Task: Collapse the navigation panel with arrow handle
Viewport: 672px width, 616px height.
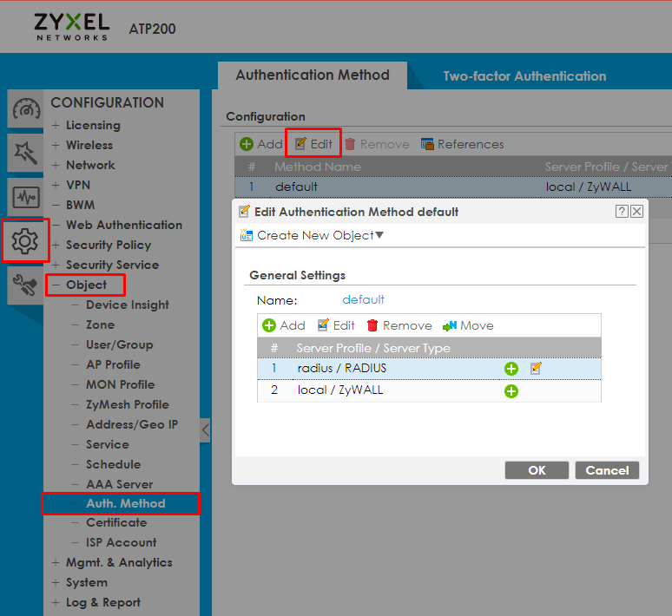Action: pos(205,430)
